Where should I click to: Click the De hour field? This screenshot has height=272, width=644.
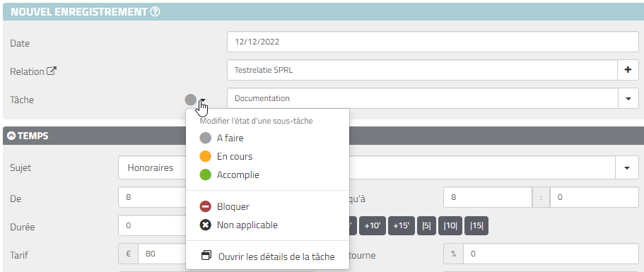[153, 197]
